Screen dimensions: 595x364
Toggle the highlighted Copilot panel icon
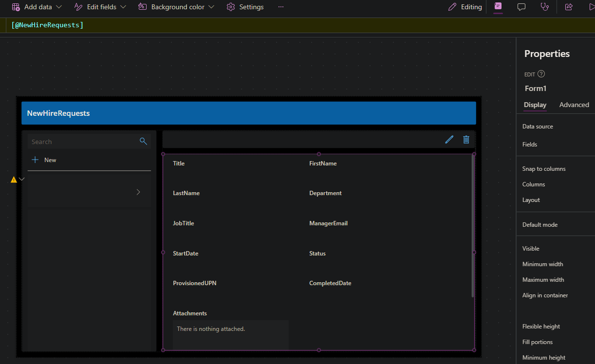pos(498,7)
